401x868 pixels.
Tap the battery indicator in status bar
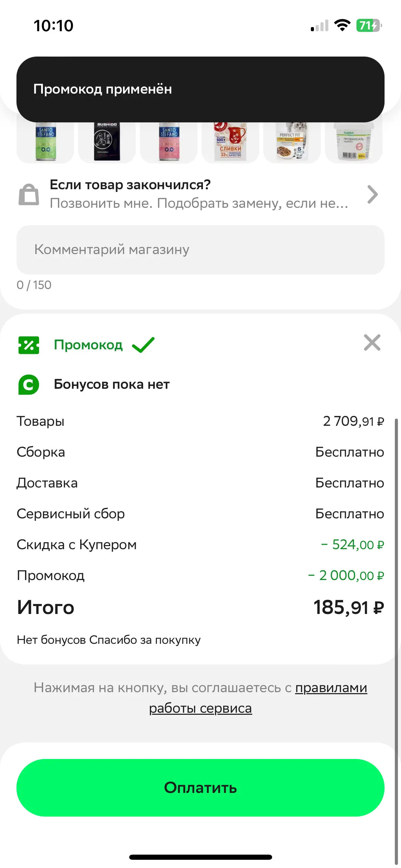[x=369, y=25]
